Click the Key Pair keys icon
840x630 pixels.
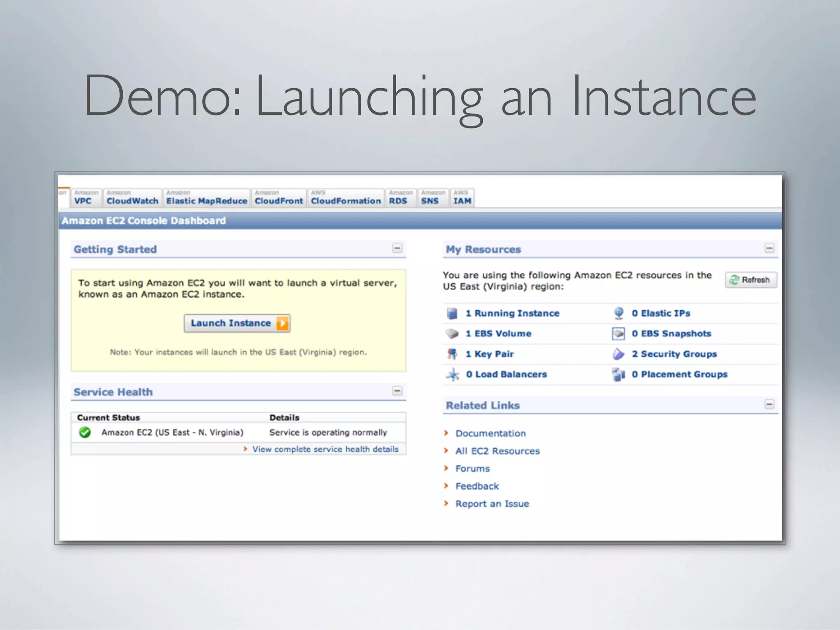pyautogui.click(x=452, y=354)
